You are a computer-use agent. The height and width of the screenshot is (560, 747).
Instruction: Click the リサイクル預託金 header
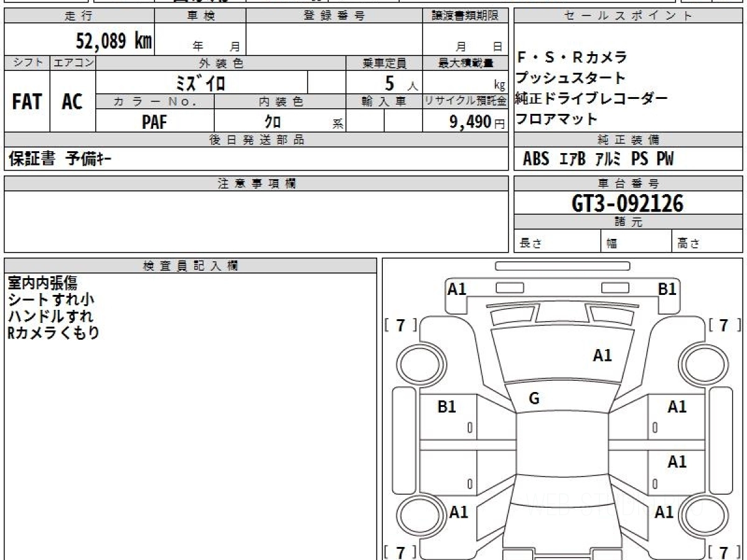tap(466, 101)
